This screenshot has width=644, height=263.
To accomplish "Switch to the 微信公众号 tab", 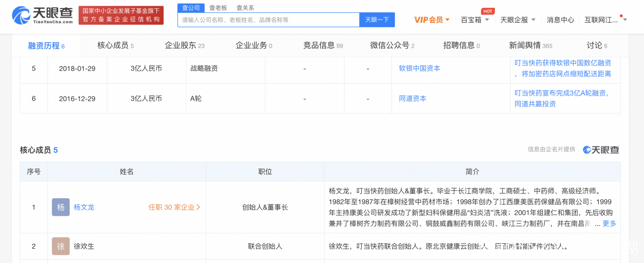I will [392, 45].
